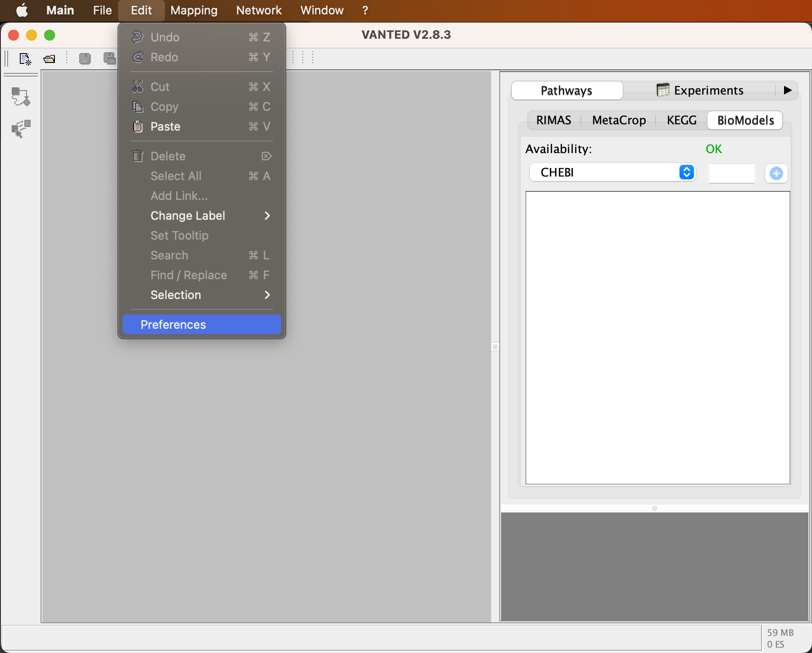The image size is (812, 653).
Task: Select the create nodes and edges tool
Action: (x=21, y=96)
